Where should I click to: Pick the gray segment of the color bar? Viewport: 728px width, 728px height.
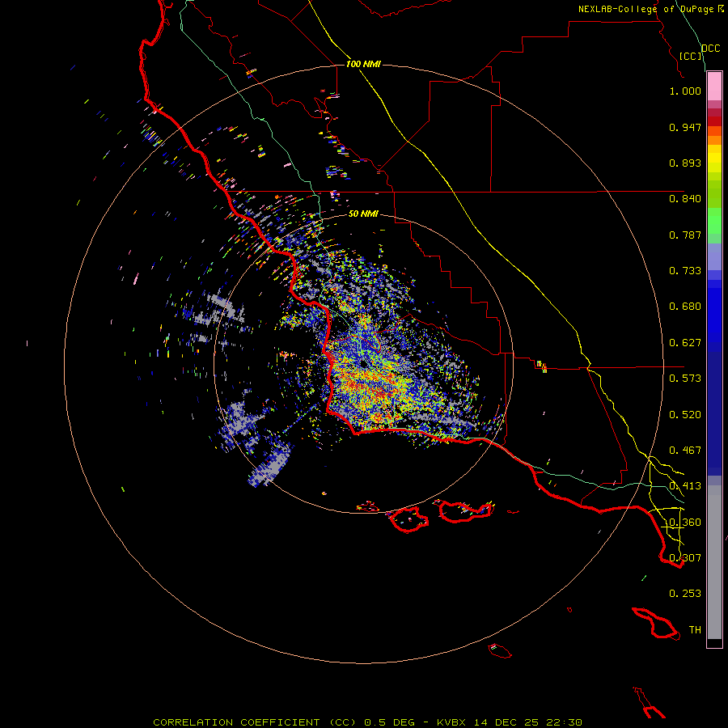coord(714,562)
